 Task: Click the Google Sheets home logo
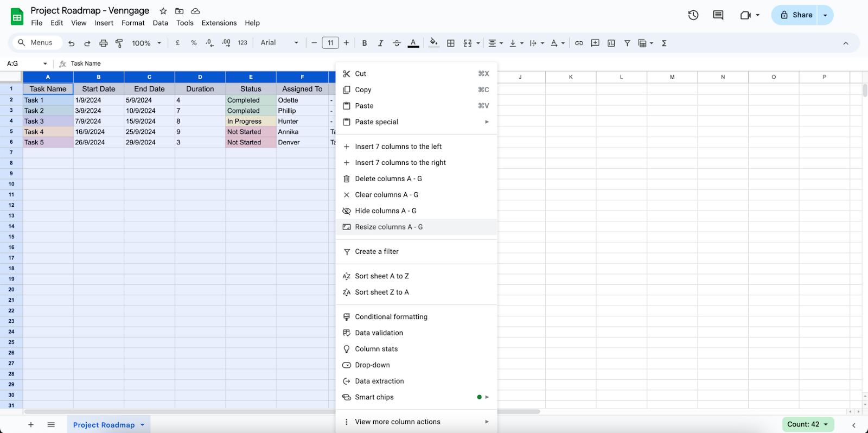point(17,17)
